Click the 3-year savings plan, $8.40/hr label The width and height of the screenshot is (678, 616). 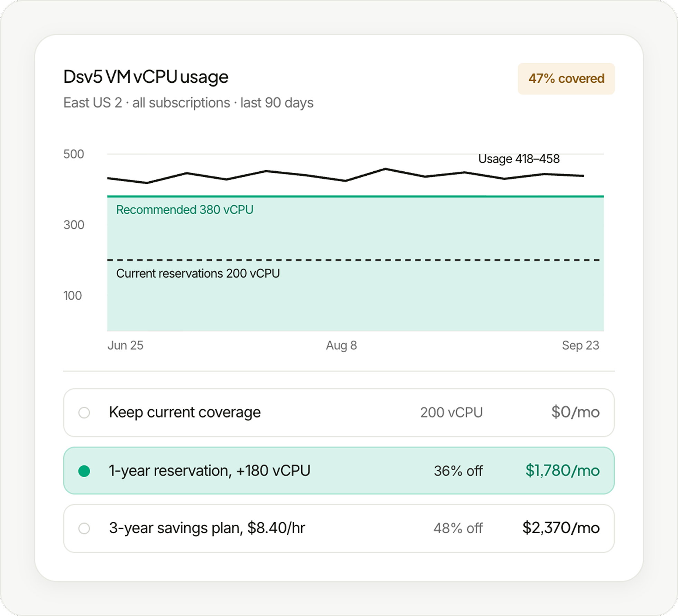[x=207, y=528]
